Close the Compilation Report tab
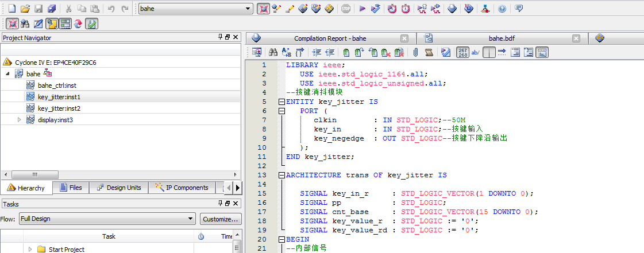The height and width of the screenshot is (253, 644). 404,38
